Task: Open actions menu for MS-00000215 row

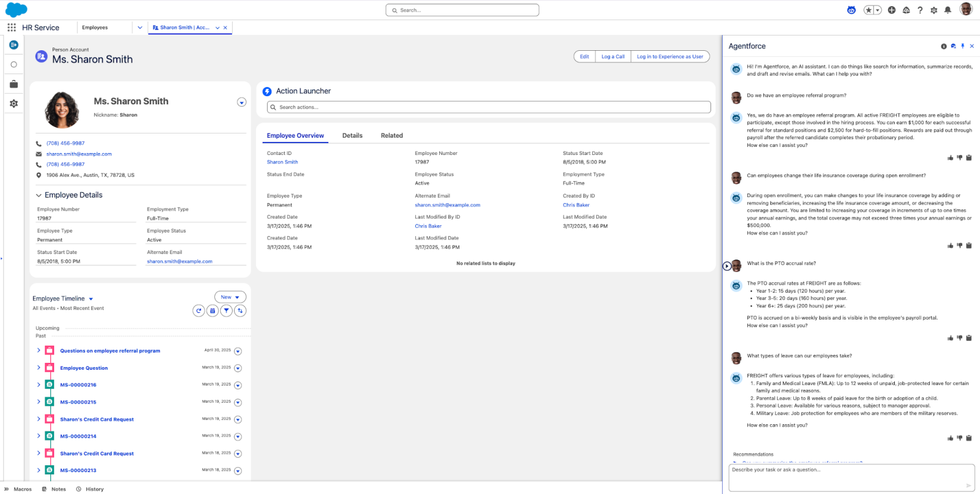Action: [238, 403]
